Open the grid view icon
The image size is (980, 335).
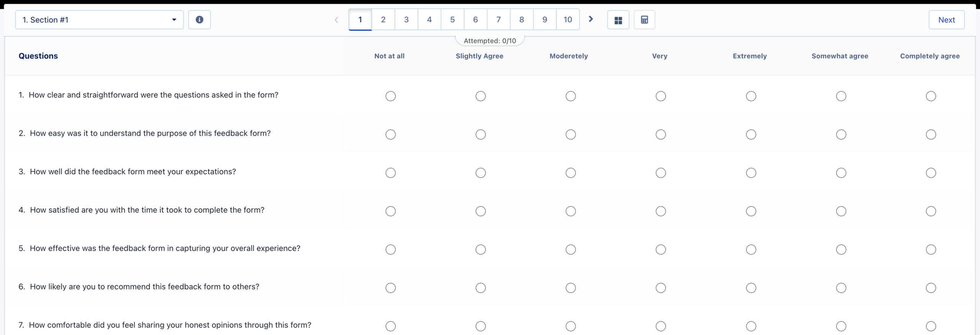pyautogui.click(x=618, y=20)
